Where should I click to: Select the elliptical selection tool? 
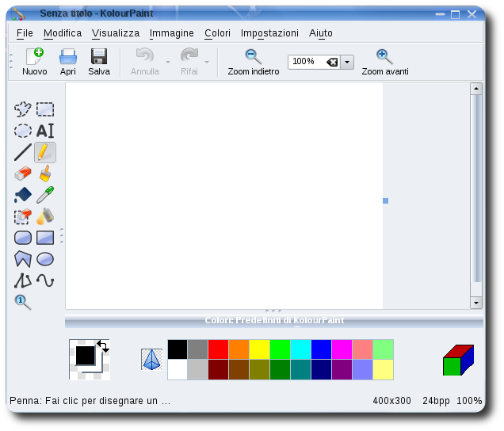22,131
